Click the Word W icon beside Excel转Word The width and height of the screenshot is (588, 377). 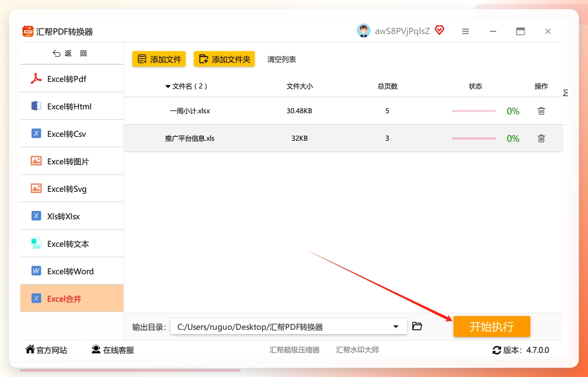(x=36, y=271)
